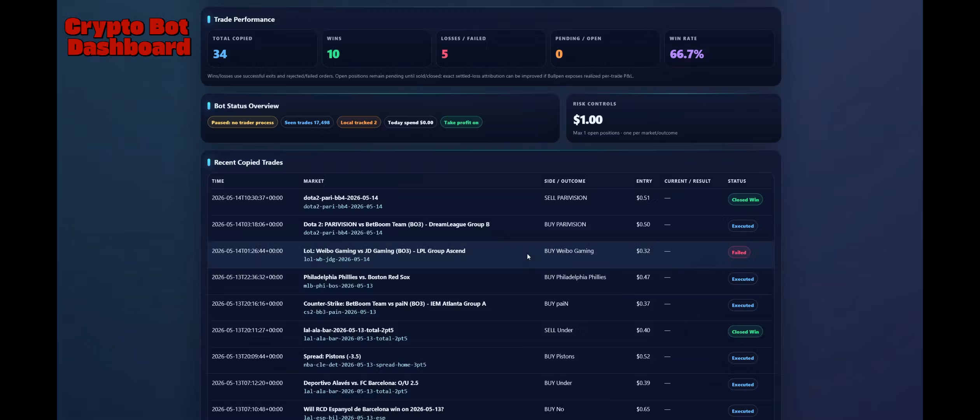980x420 pixels.
Task: Click the STATUS column header
Action: pyautogui.click(x=737, y=181)
